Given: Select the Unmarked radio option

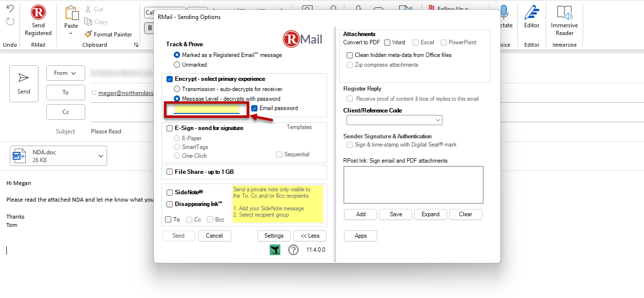Looking at the screenshot, I should tap(177, 64).
